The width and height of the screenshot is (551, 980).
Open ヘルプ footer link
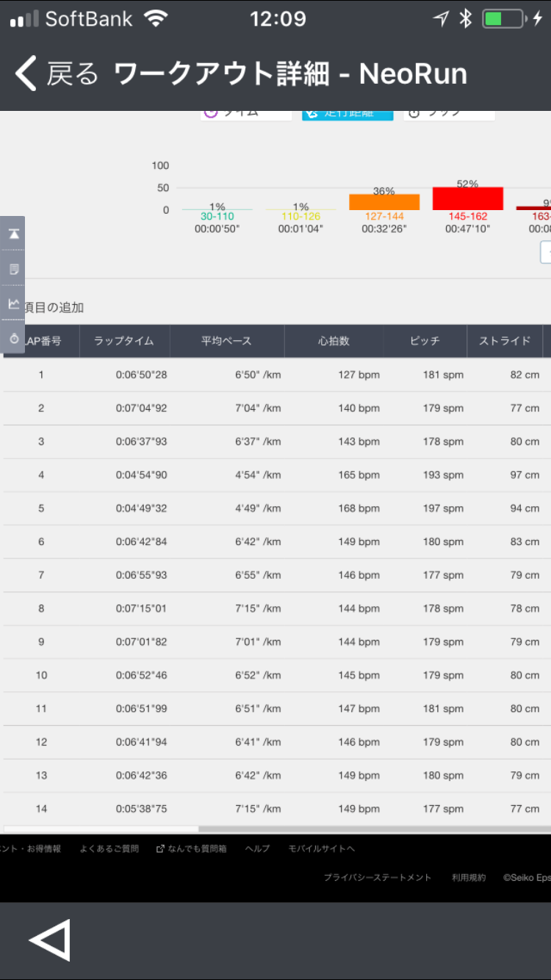(x=257, y=849)
